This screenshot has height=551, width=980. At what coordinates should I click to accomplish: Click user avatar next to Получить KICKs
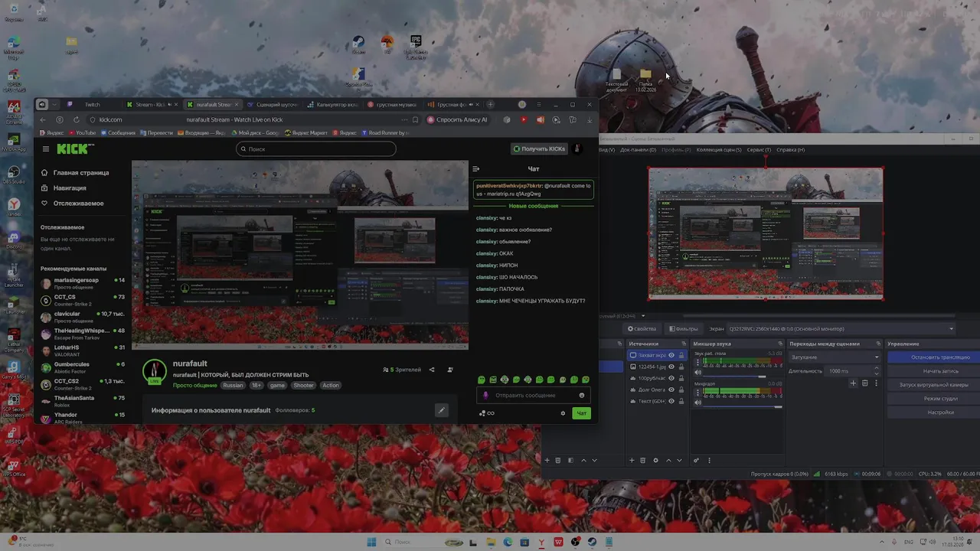(578, 148)
